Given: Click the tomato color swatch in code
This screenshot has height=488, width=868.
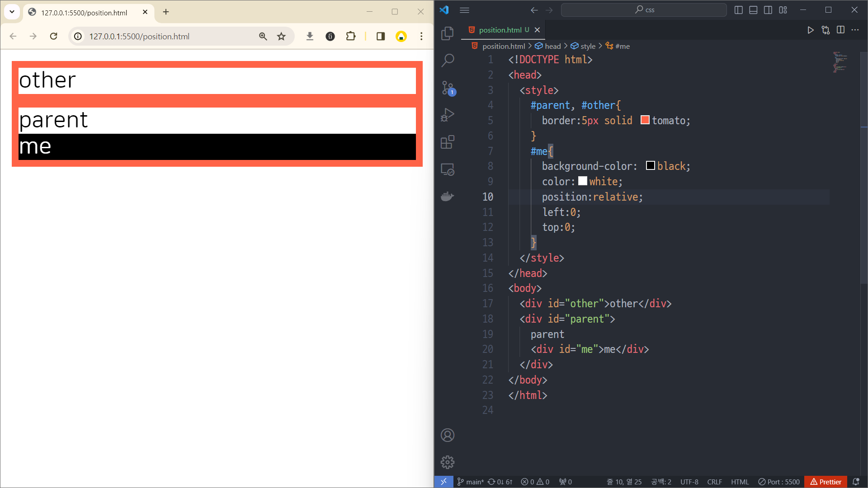Looking at the screenshot, I should [x=645, y=120].
